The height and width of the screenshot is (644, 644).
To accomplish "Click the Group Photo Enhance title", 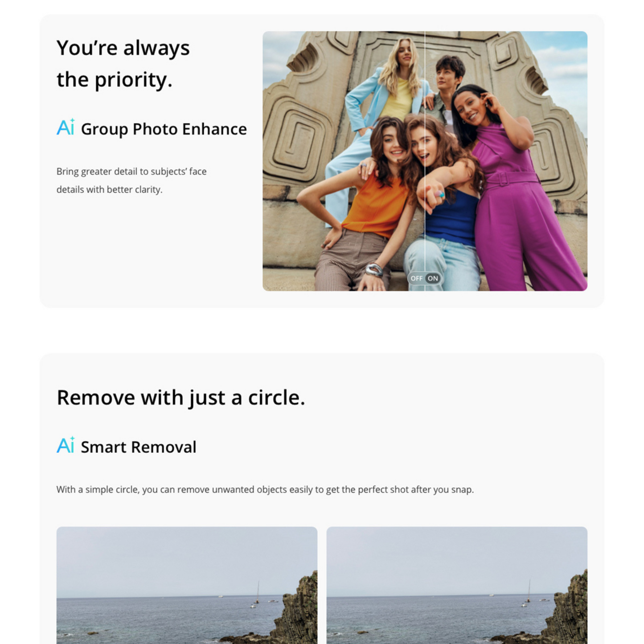I will (x=164, y=129).
